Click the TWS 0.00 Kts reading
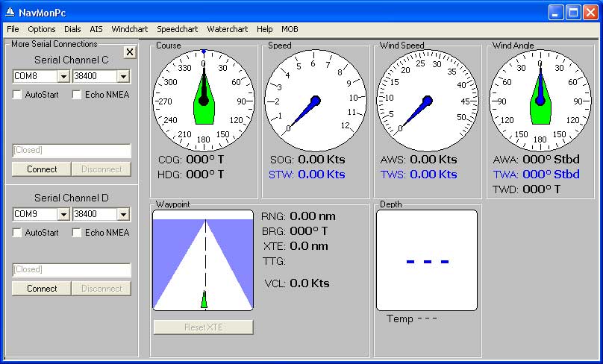This screenshot has height=364, width=603. pyautogui.click(x=433, y=175)
